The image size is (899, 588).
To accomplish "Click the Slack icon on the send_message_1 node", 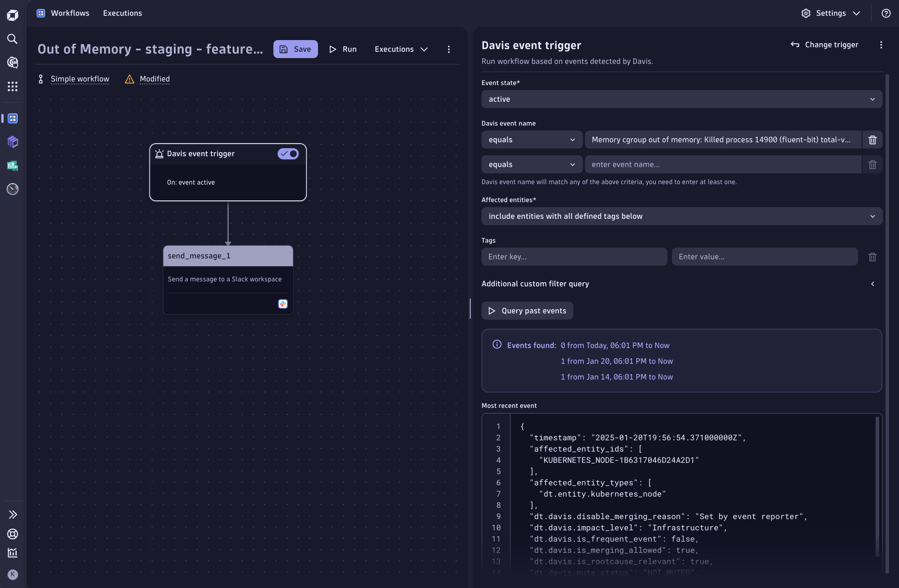I will coord(282,304).
